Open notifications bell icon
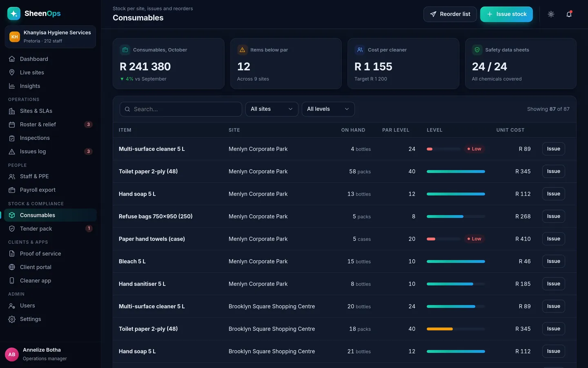This screenshot has width=588, height=368. [x=569, y=14]
